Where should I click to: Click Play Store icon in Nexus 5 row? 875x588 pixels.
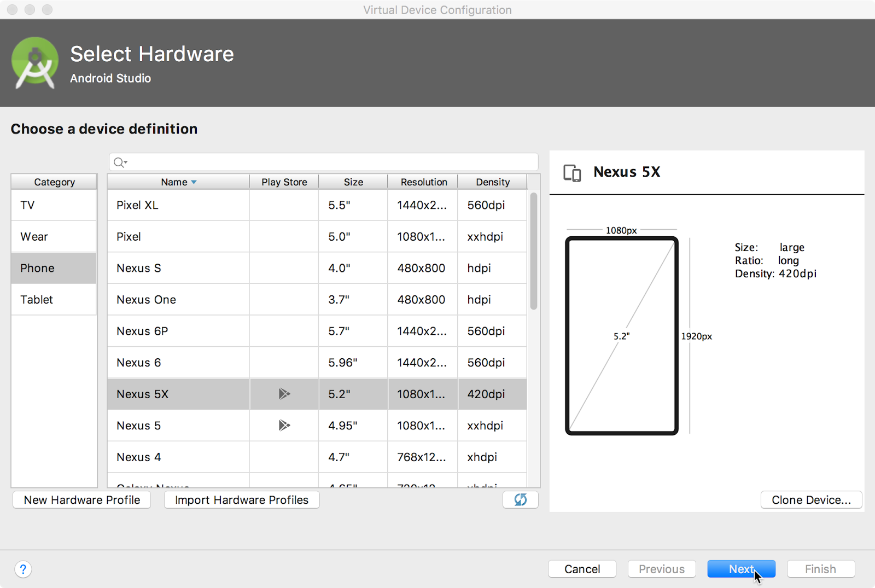click(284, 426)
